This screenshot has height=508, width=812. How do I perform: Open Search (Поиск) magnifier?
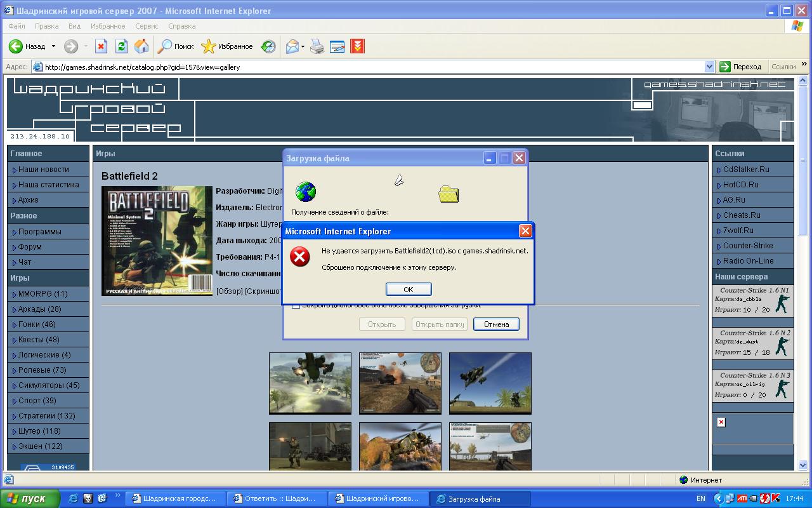coord(164,46)
